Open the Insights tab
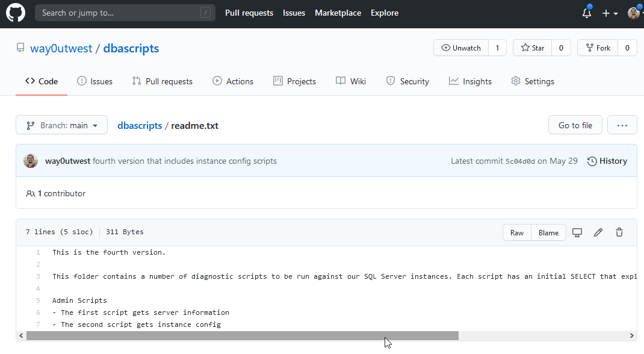Image resolution: width=644 pixels, height=354 pixels. [x=470, y=81]
